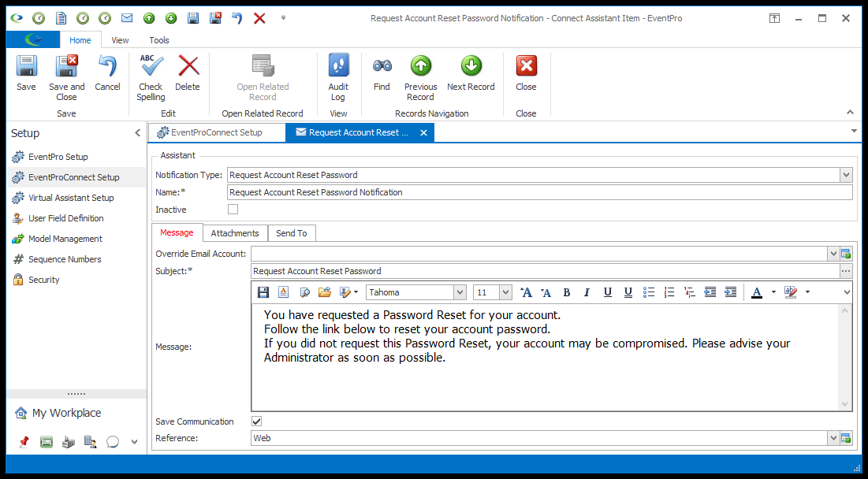
Task: Go to Previous Record
Action: click(x=421, y=78)
